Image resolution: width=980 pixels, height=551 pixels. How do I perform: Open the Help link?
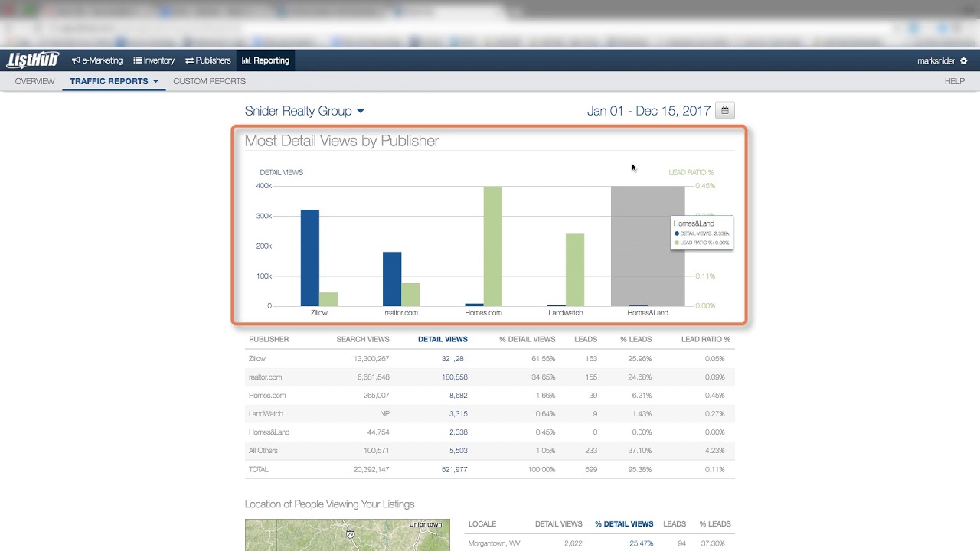(x=955, y=81)
